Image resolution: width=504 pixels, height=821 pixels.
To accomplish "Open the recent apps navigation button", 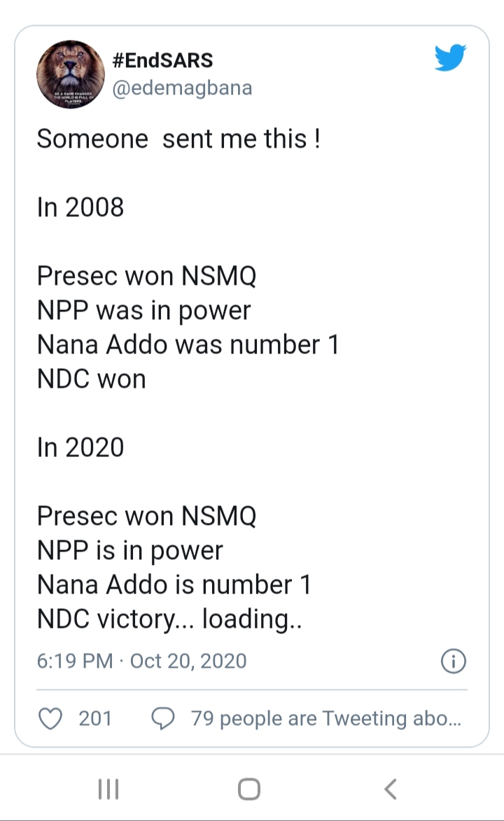I will (108, 789).
